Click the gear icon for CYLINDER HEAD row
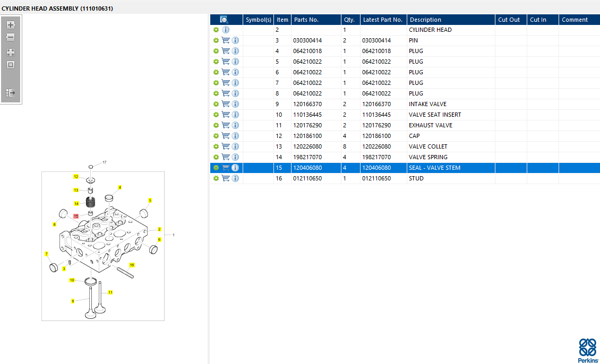 click(216, 30)
